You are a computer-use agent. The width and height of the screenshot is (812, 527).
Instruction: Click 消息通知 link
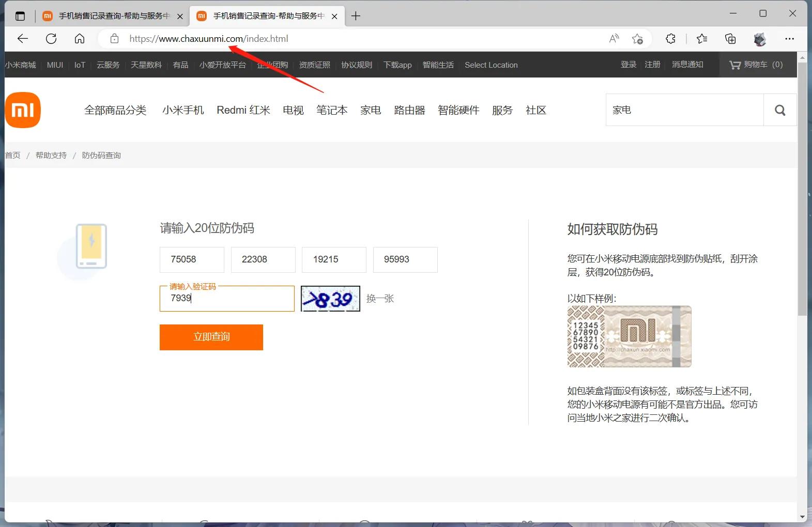point(687,65)
